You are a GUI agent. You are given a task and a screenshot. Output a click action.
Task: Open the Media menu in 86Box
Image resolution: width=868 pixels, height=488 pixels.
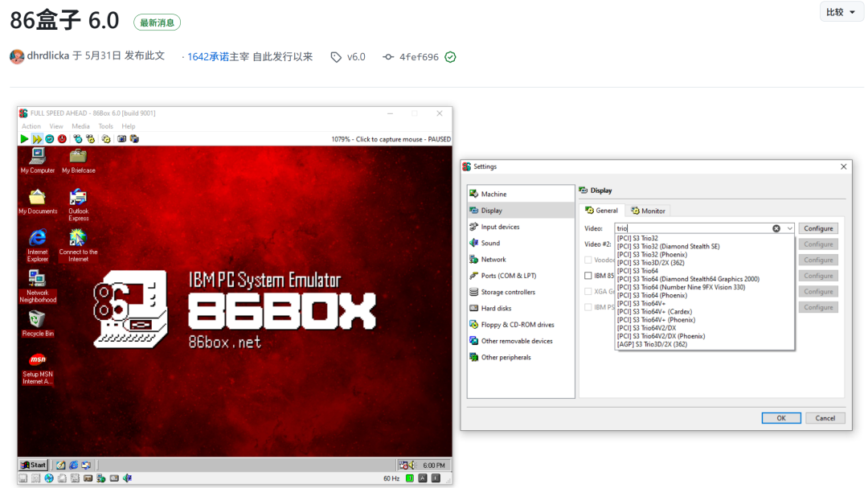tap(80, 126)
